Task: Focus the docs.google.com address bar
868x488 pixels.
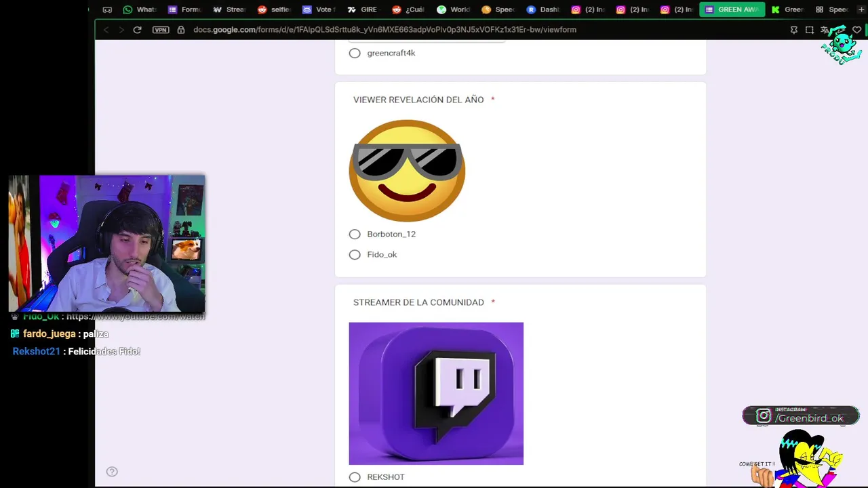Action: (384, 30)
